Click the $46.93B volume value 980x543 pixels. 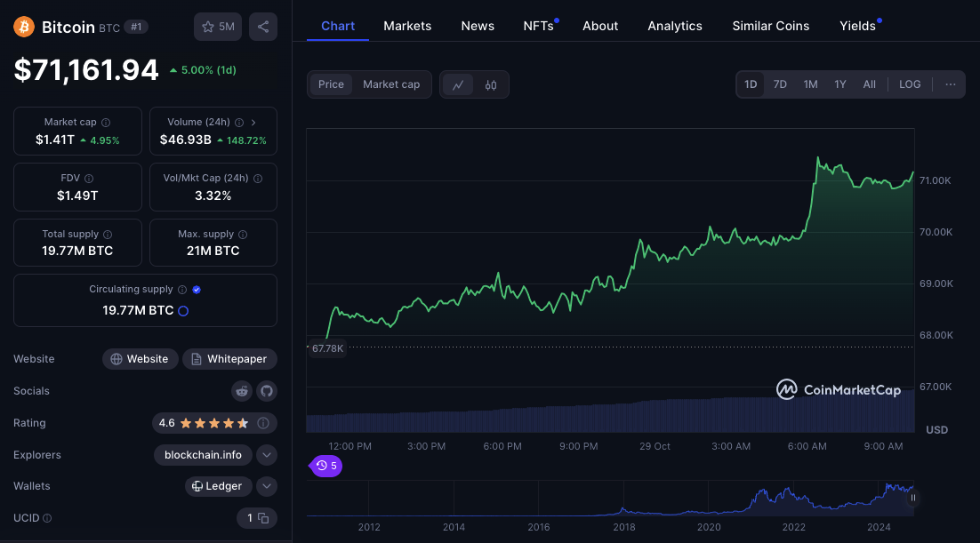pyautogui.click(x=186, y=140)
